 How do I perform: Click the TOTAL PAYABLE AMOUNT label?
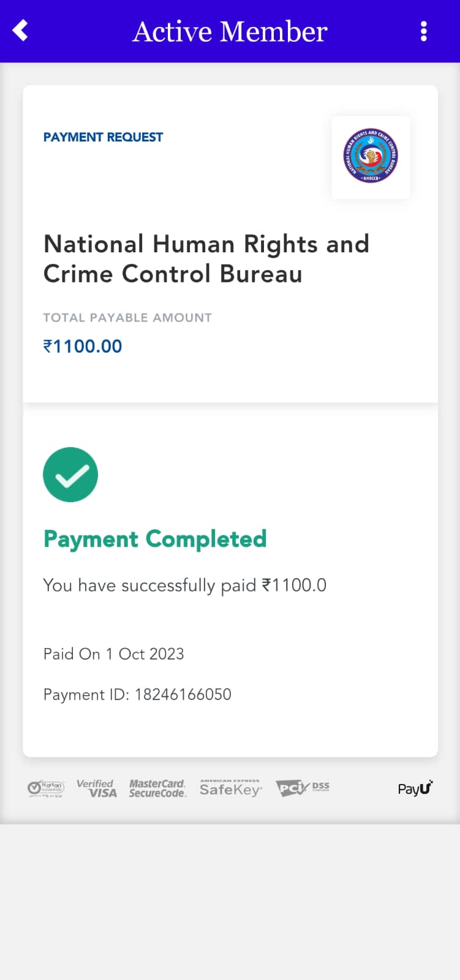[x=127, y=317]
